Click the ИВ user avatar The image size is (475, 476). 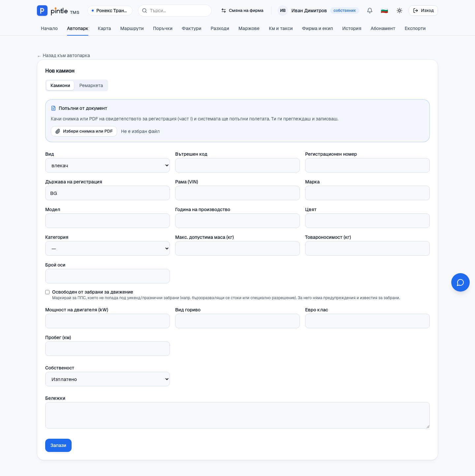tap(283, 11)
